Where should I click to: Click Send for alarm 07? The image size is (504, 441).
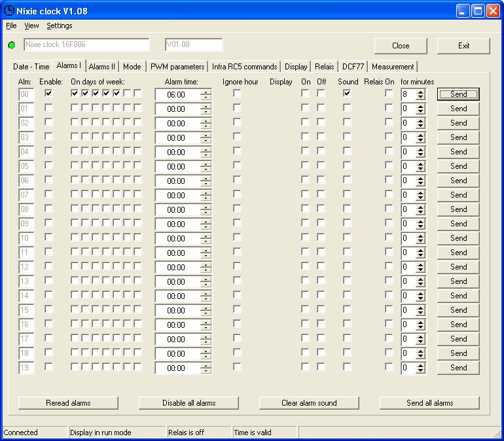tap(458, 195)
